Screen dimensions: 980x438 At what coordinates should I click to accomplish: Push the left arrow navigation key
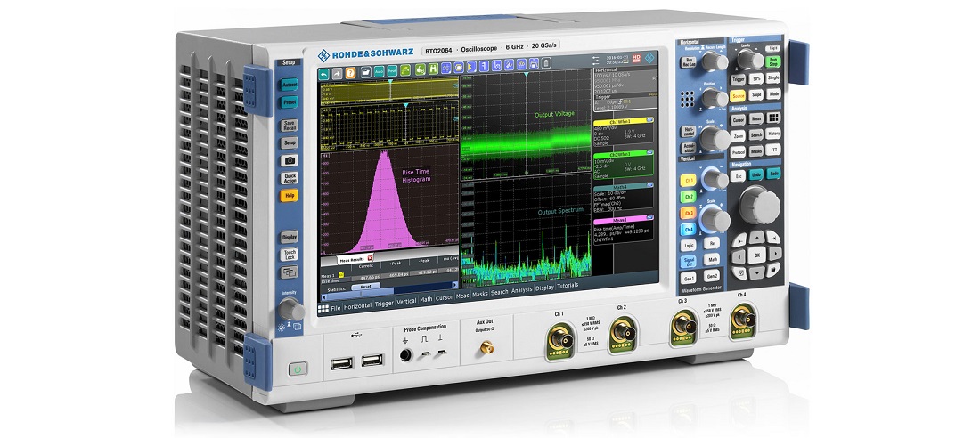click(739, 255)
